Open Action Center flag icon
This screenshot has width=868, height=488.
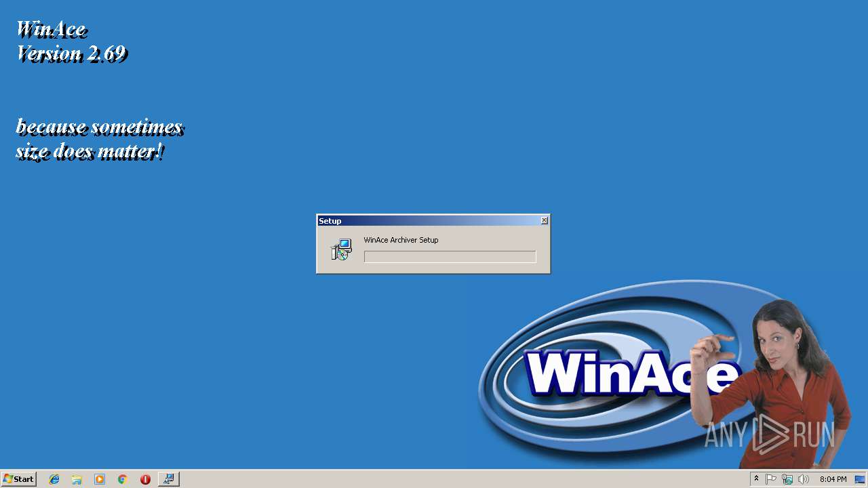tap(771, 479)
